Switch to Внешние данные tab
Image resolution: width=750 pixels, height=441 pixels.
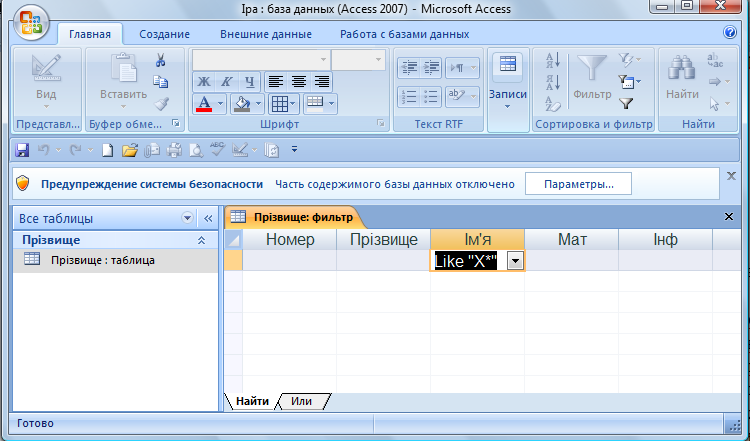(266, 34)
